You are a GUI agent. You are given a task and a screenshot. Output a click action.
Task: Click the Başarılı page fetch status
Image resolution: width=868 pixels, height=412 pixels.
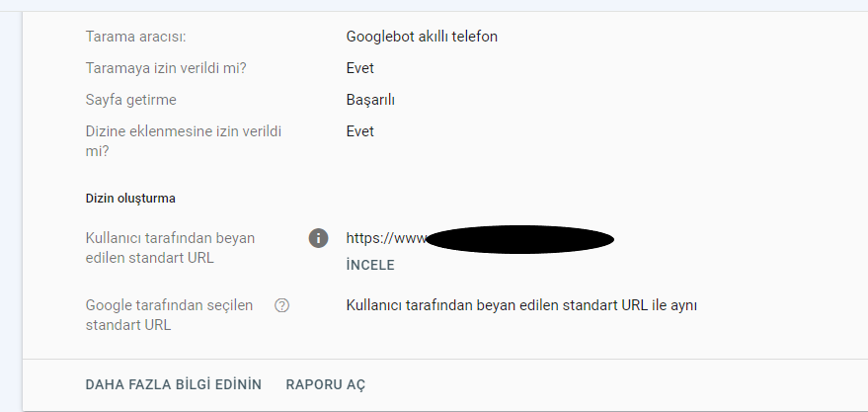pyautogui.click(x=370, y=100)
